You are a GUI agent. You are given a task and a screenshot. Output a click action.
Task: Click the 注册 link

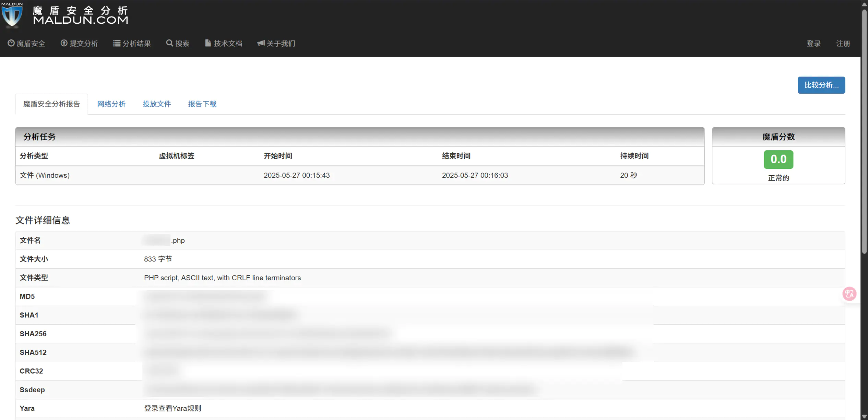pos(843,44)
